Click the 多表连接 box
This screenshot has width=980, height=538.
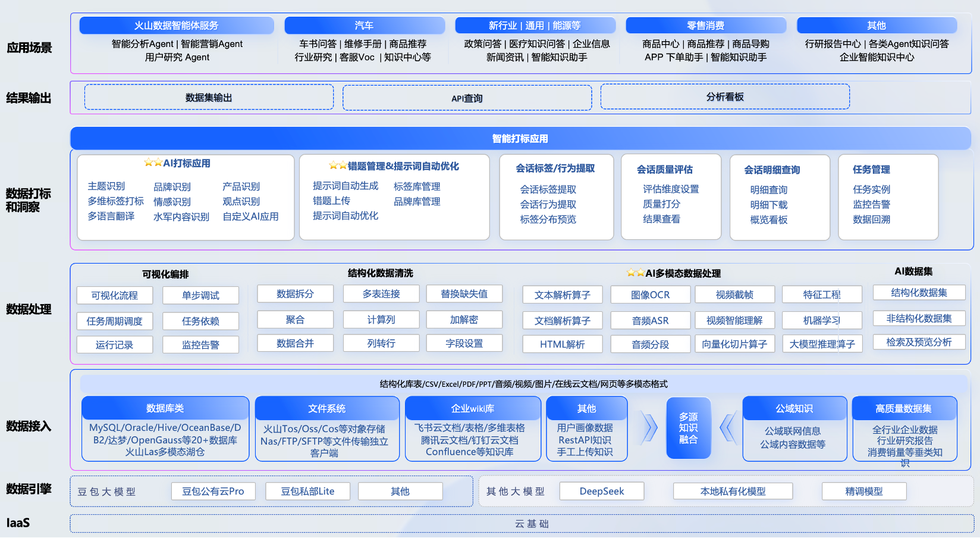coord(381,293)
